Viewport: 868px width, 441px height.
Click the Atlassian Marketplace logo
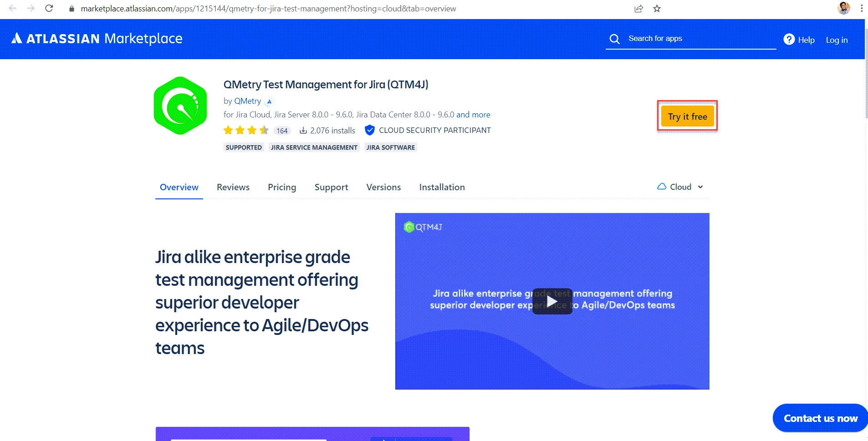pos(97,39)
